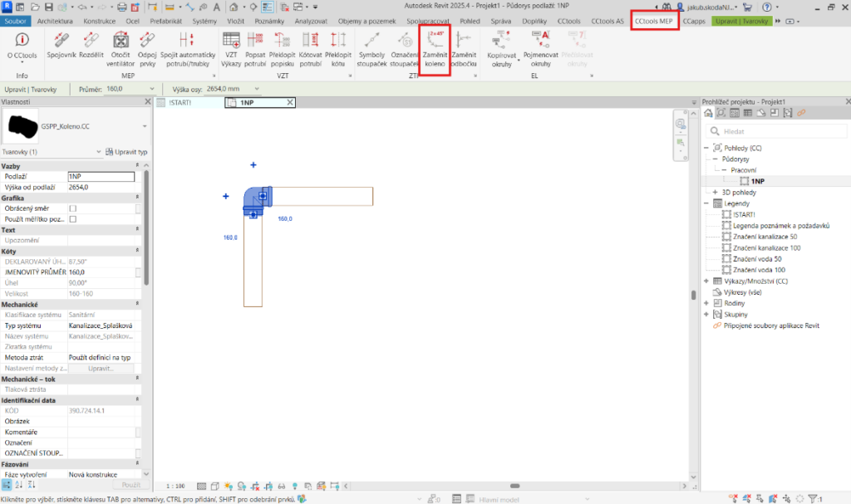Image resolution: width=851 pixels, height=504 pixels.
Task: Click Překlopit popisku tool
Action: [283, 49]
